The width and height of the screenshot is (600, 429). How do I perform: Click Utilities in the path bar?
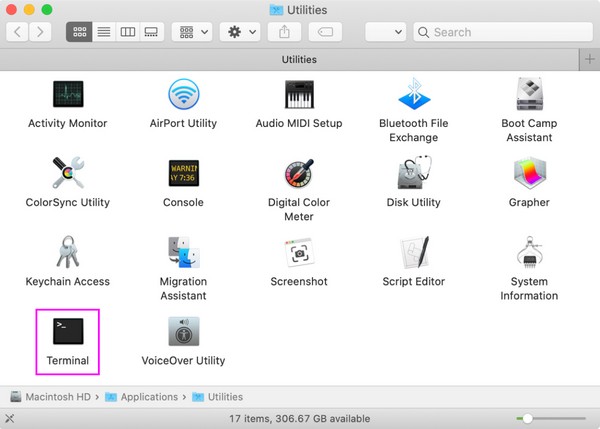217,397
